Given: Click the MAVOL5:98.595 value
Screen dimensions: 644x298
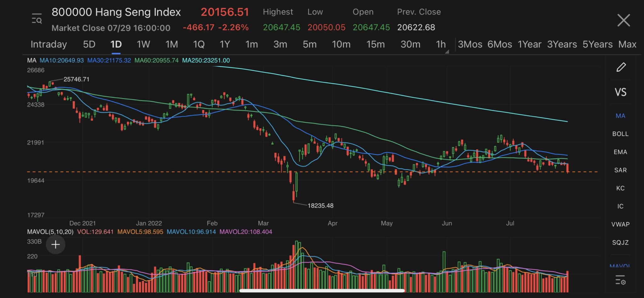Looking at the screenshot, I should (140, 232).
